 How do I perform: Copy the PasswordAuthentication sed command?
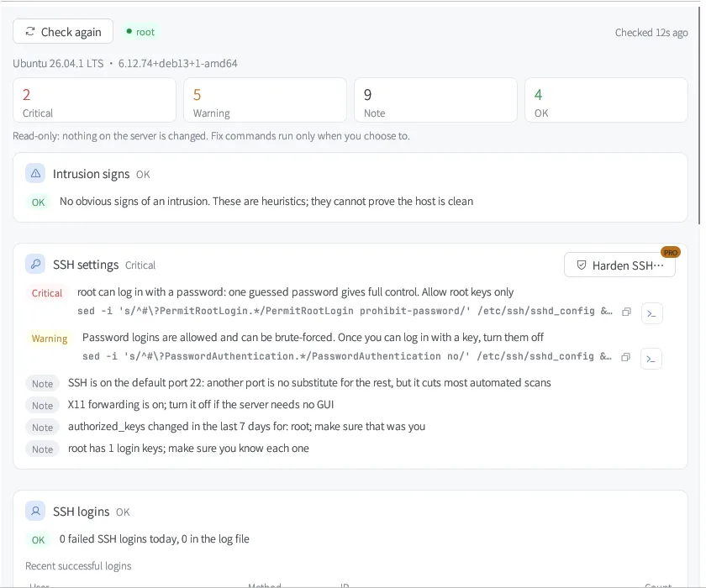point(625,357)
